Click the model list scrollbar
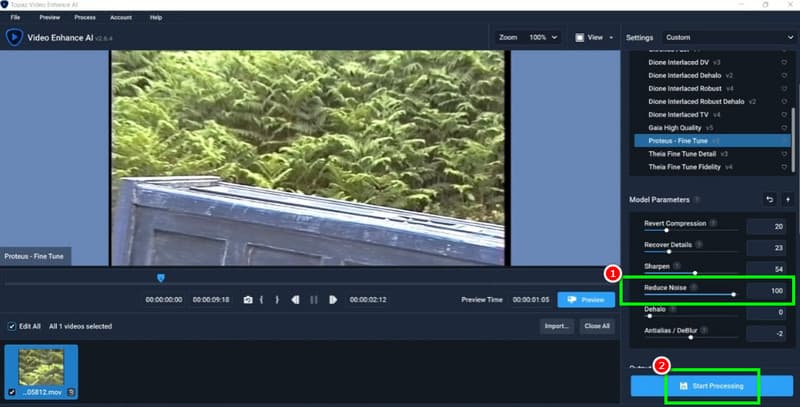Screen dimensions: 800x407 793,139
